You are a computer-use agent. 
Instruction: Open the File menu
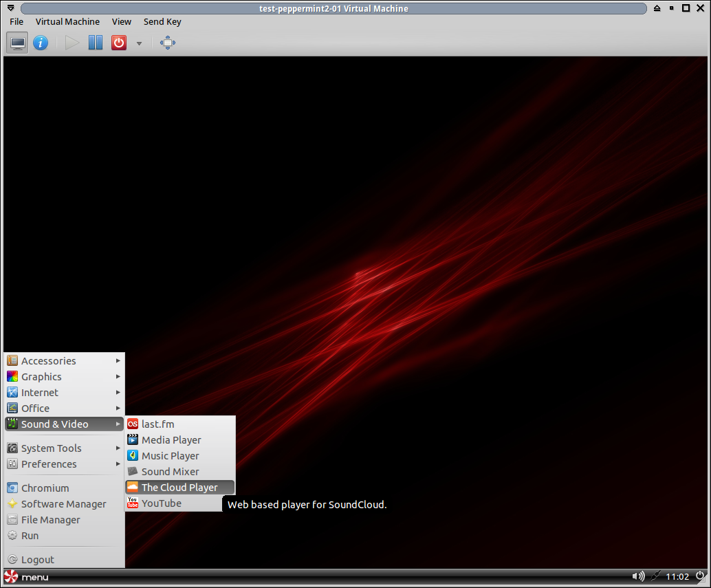tap(17, 22)
